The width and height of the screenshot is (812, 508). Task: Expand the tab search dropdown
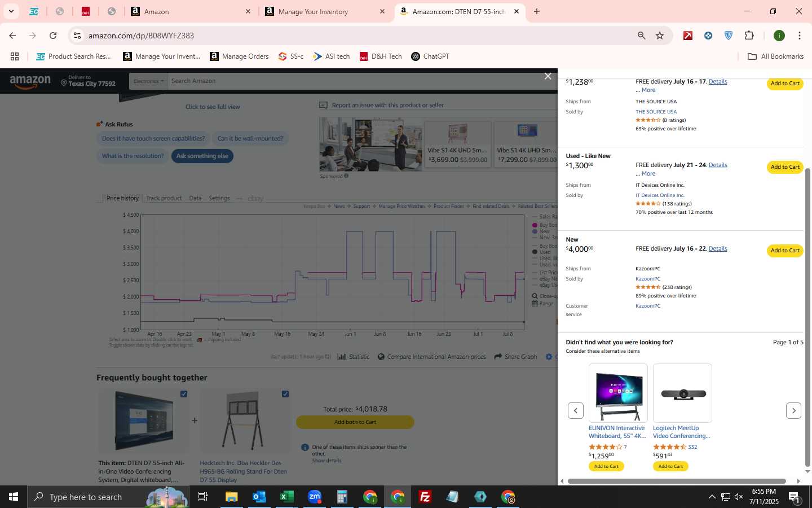click(x=11, y=11)
